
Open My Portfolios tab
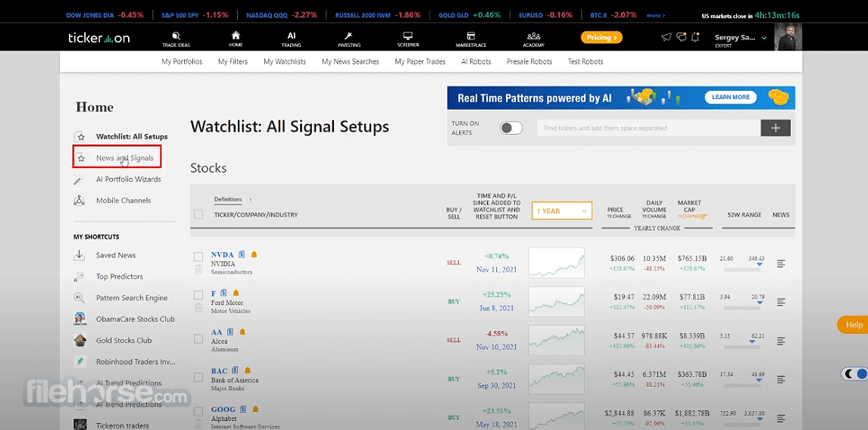tap(182, 61)
